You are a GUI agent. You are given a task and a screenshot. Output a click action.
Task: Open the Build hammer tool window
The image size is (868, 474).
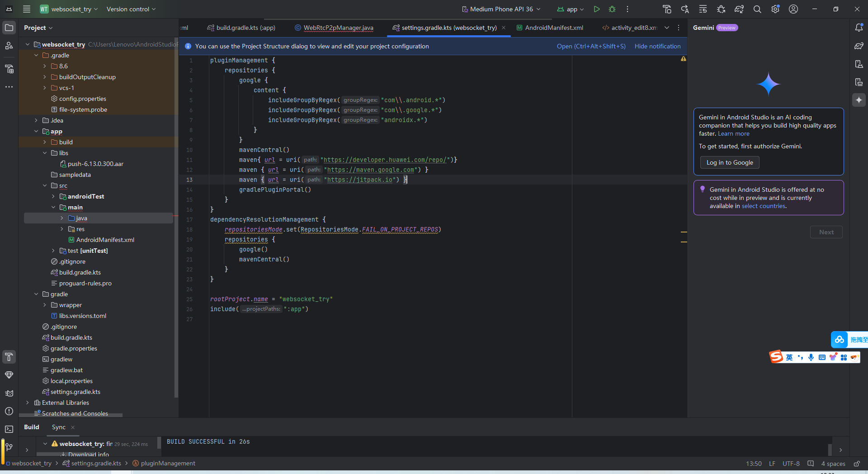tap(9, 357)
